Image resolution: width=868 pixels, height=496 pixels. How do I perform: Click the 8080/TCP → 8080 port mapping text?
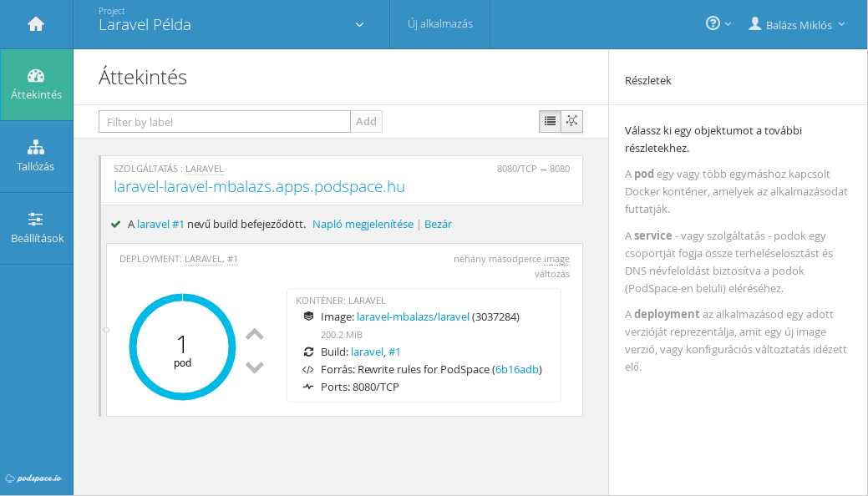[533, 169]
